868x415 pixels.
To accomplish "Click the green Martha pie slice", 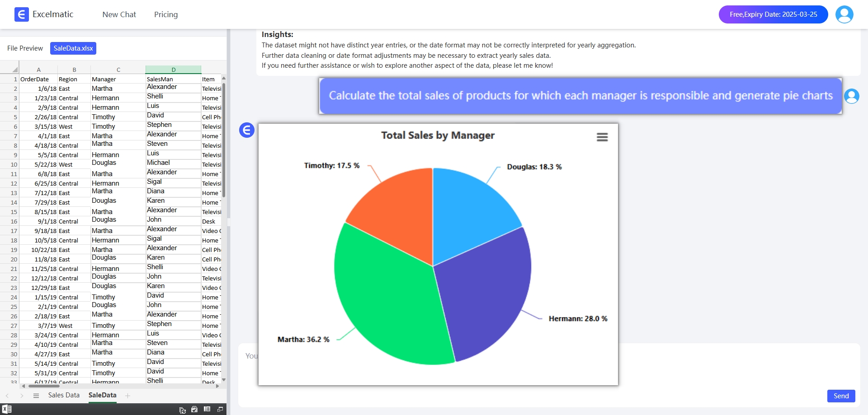I will click(x=389, y=298).
